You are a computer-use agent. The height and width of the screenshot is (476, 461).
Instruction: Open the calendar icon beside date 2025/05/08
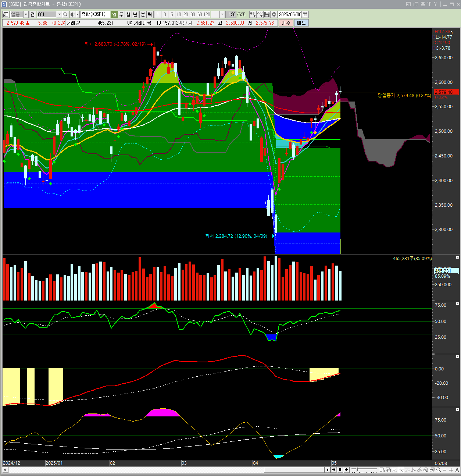(305, 14)
